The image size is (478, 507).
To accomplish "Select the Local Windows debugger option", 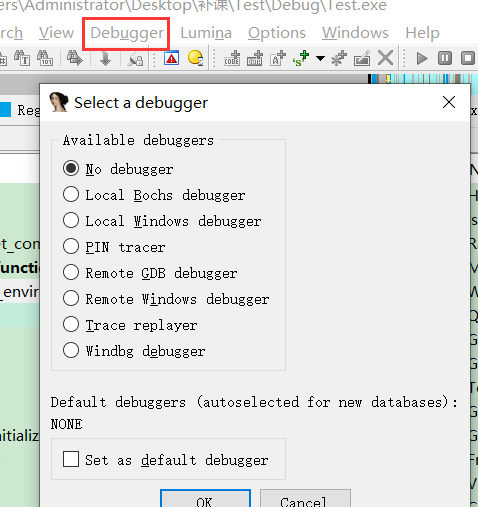I will pyautogui.click(x=162, y=221).
